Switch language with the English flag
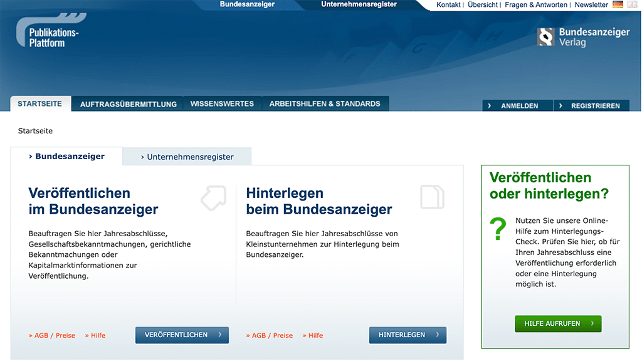 click(632, 4)
